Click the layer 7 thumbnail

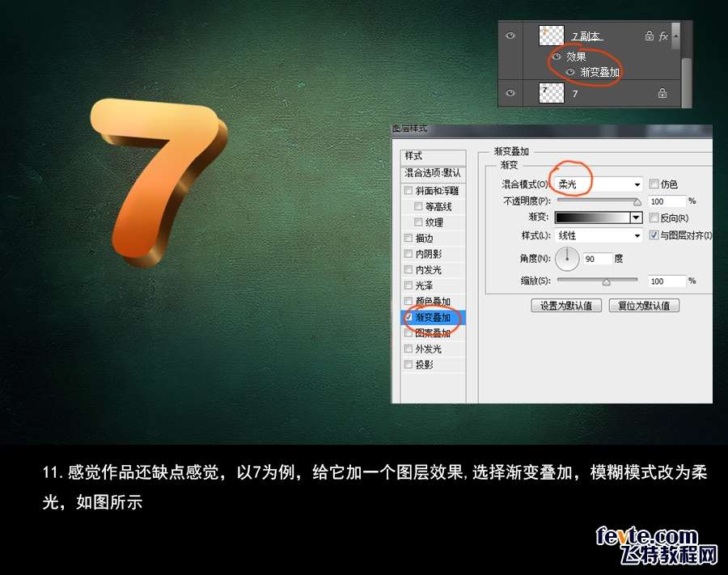pos(550,93)
